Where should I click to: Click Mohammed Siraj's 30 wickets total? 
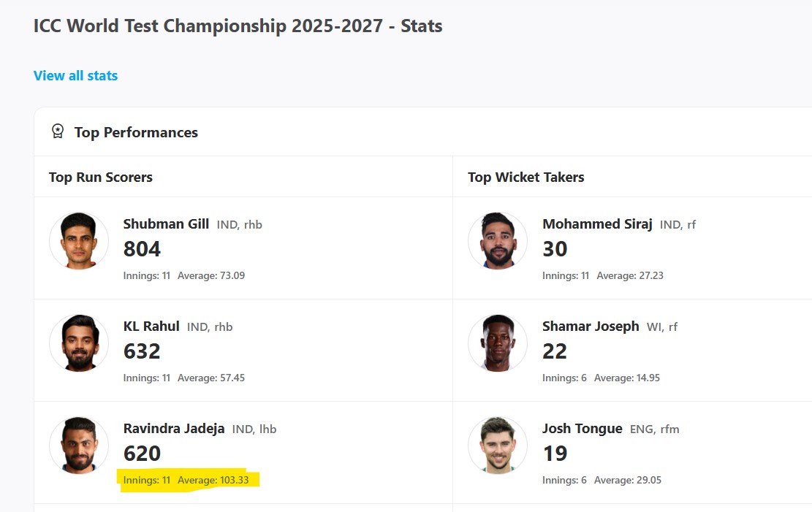tap(555, 249)
